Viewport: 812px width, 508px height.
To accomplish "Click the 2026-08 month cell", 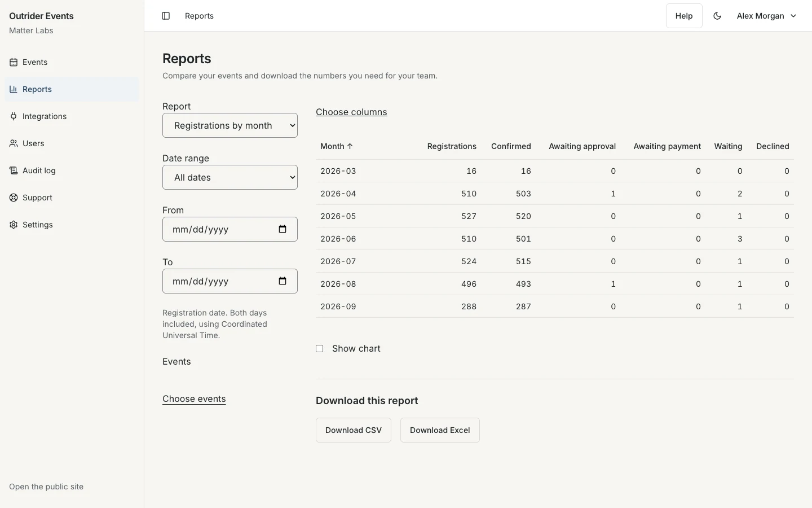I will tap(338, 284).
